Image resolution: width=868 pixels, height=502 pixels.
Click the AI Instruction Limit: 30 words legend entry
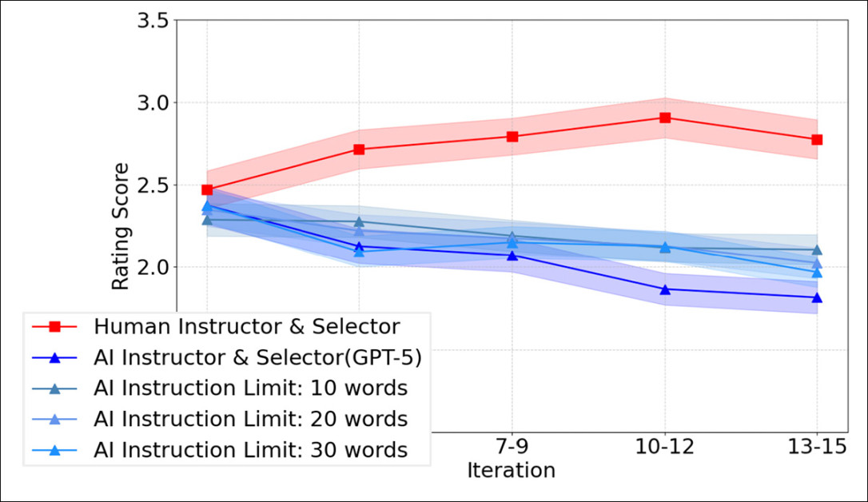[250, 450]
